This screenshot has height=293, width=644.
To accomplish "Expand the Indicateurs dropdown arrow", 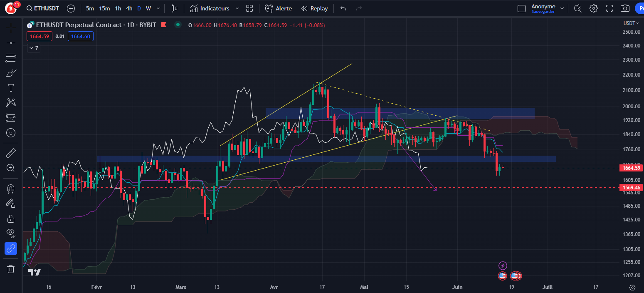I will [237, 8].
